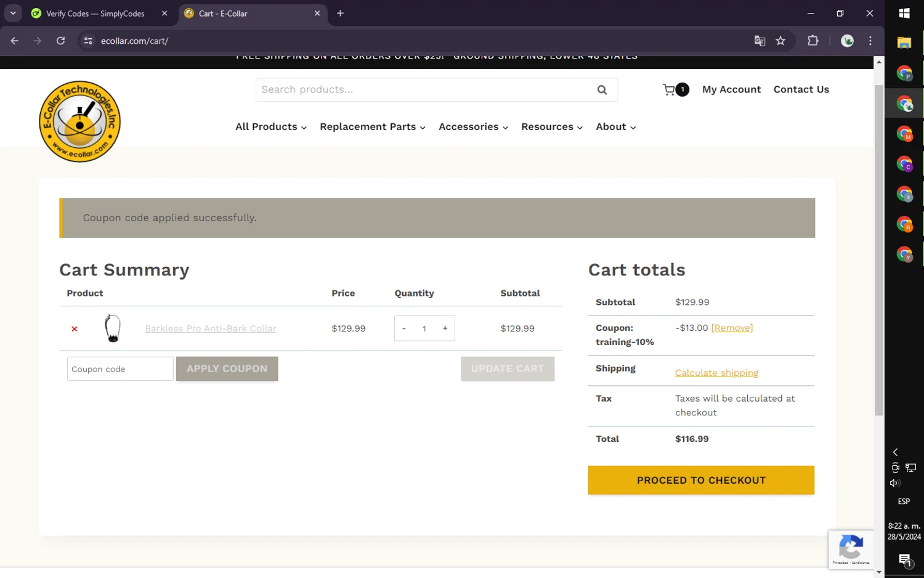
Task: Click the Update Cart button
Action: 508,368
